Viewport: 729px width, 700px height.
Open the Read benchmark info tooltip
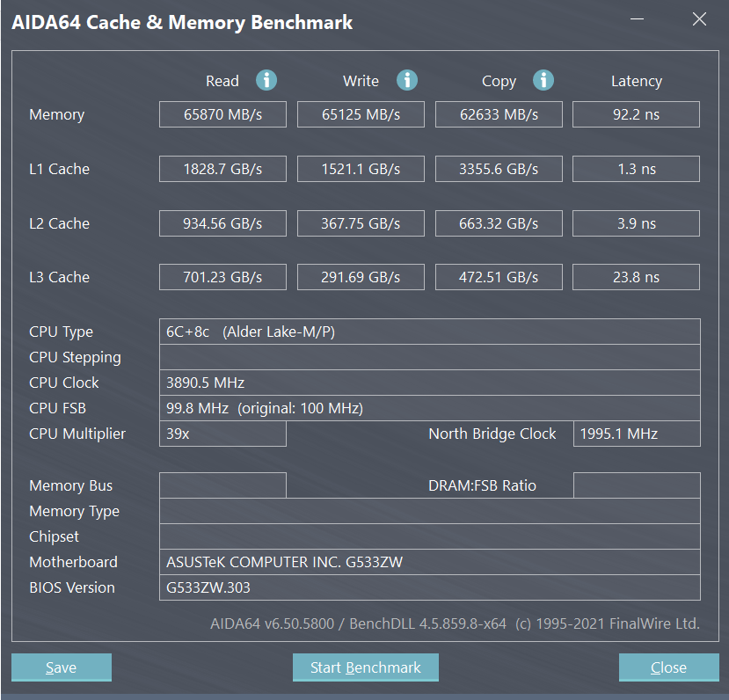[266, 80]
